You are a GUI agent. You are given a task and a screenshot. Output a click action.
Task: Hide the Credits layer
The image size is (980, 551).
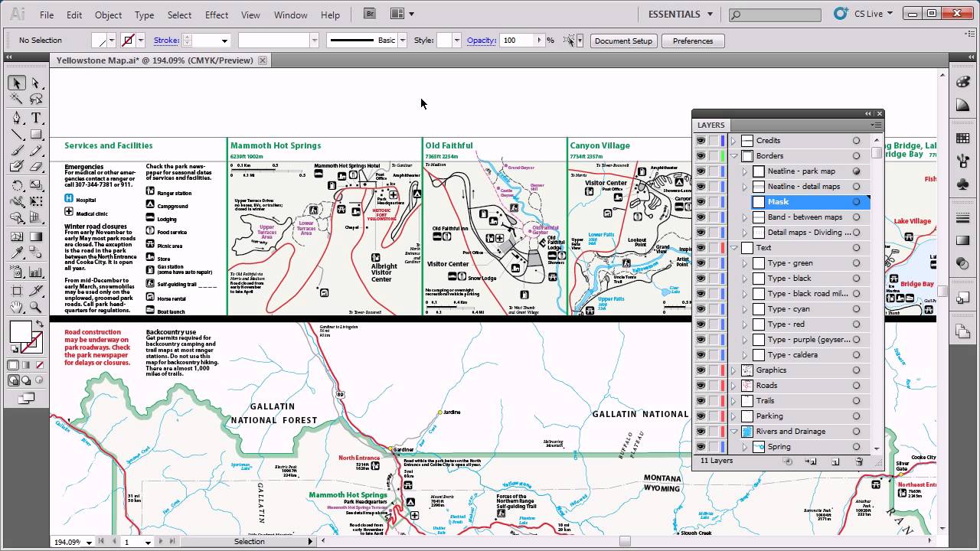point(701,141)
